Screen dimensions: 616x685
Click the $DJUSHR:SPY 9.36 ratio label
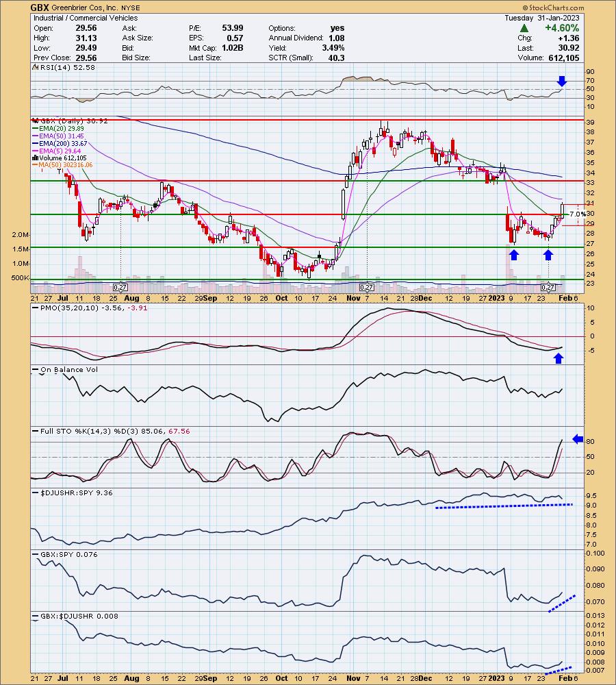point(73,493)
